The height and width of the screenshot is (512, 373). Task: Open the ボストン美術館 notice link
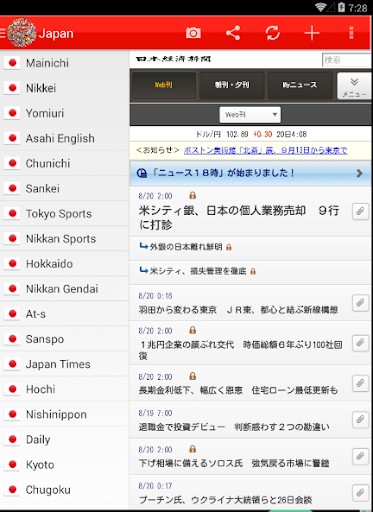[x=265, y=150]
